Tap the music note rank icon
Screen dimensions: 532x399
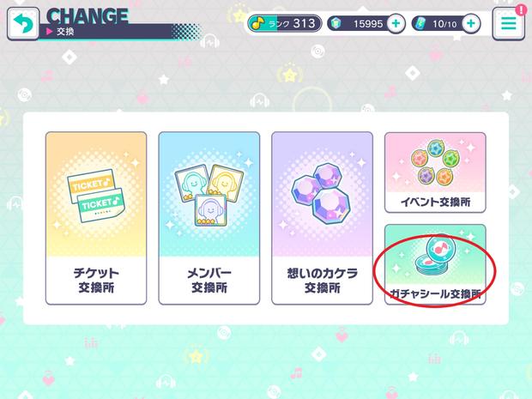click(x=258, y=23)
